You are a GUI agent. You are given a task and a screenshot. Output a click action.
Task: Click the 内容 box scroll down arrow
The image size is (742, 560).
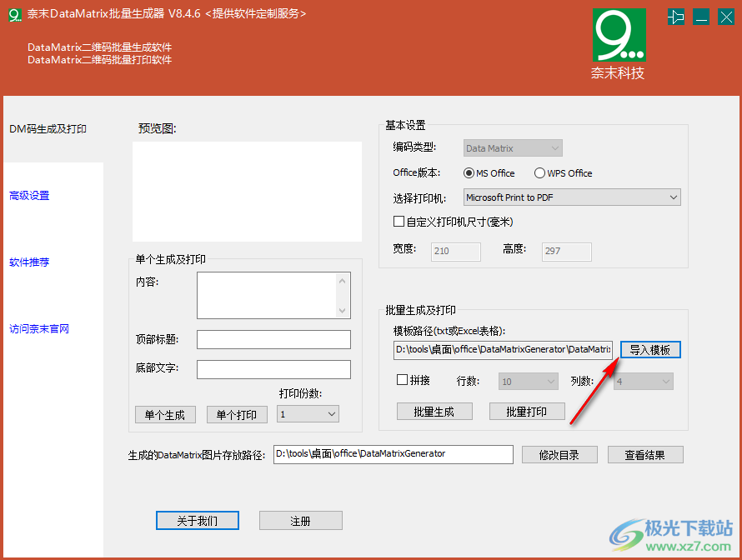(343, 310)
